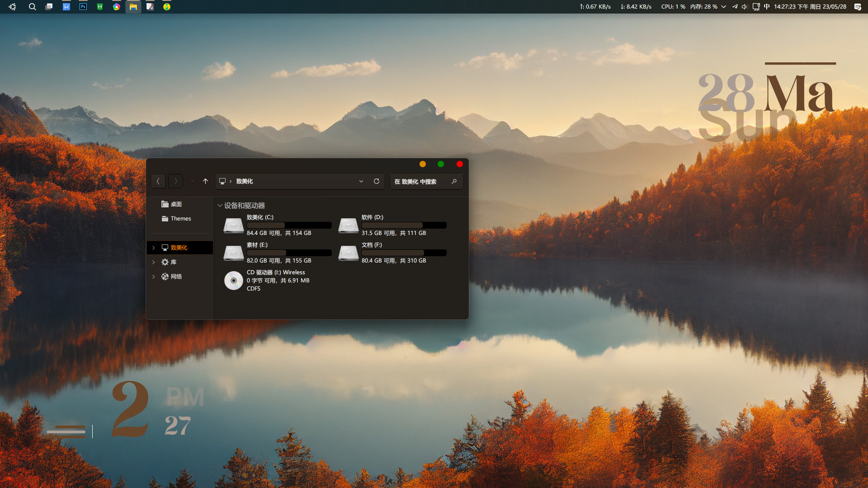The height and width of the screenshot is (488, 868).
Task: Refresh the Explorer address bar
Action: click(376, 181)
